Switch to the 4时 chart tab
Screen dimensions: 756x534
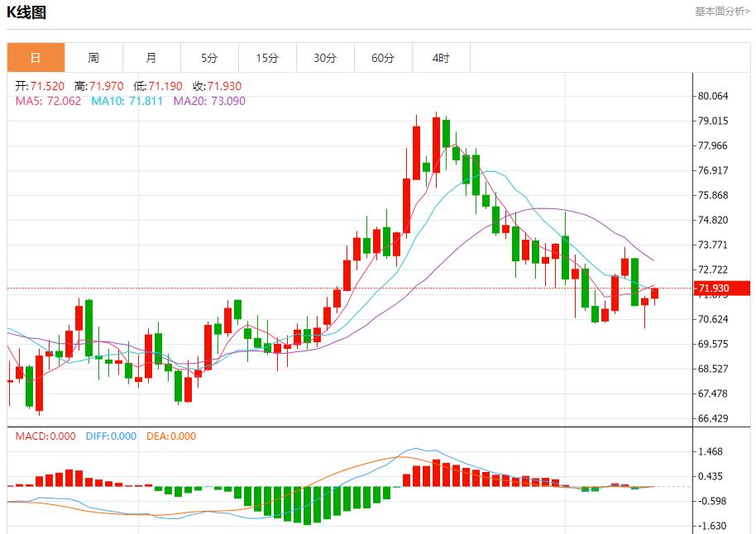(x=441, y=58)
